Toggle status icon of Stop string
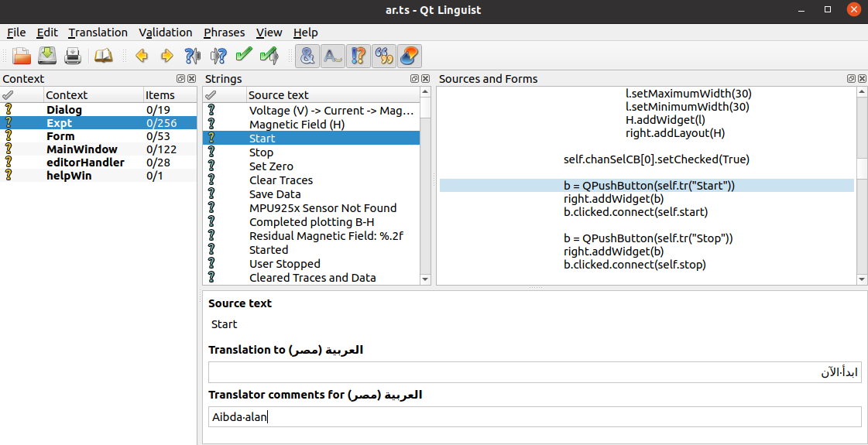 point(211,152)
